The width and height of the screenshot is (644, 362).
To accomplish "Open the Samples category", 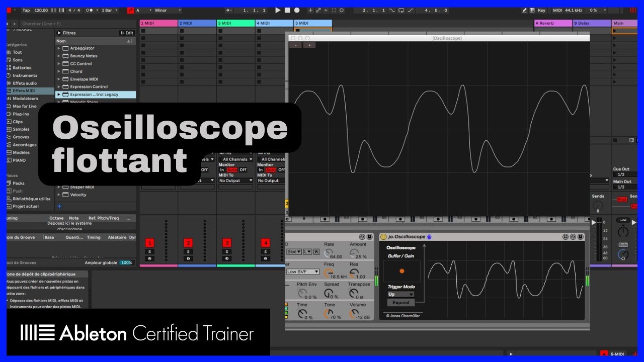I will tap(21, 129).
